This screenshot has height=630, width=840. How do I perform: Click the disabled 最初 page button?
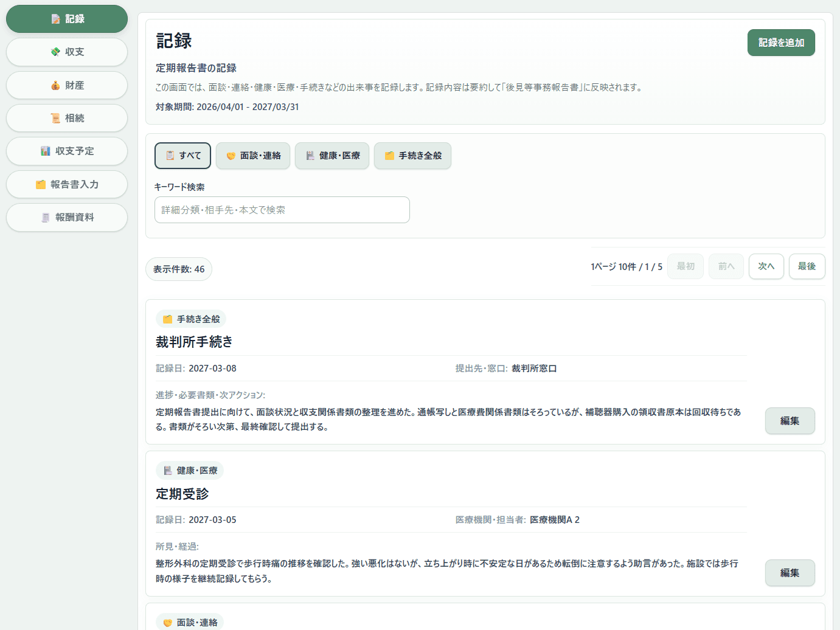coord(686,266)
